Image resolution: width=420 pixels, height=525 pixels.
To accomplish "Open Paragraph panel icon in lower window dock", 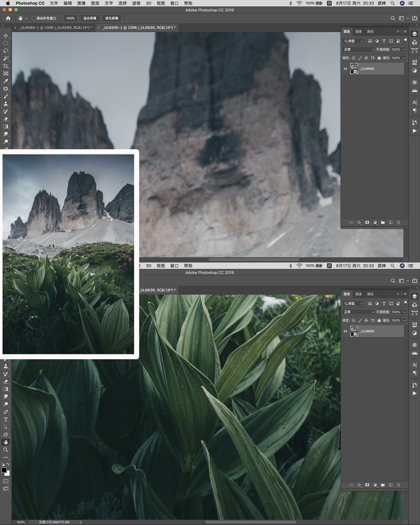I will [x=415, y=373].
